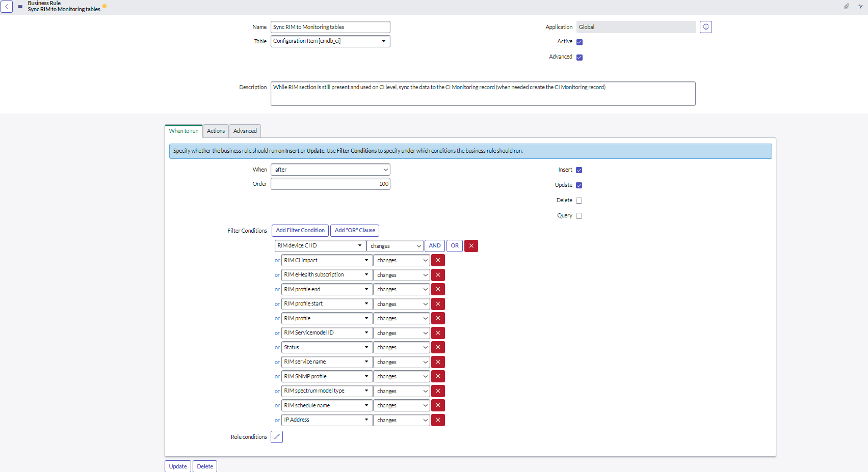Click the AND button on first condition
Viewport: 868px width, 472px height.
pos(435,246)
